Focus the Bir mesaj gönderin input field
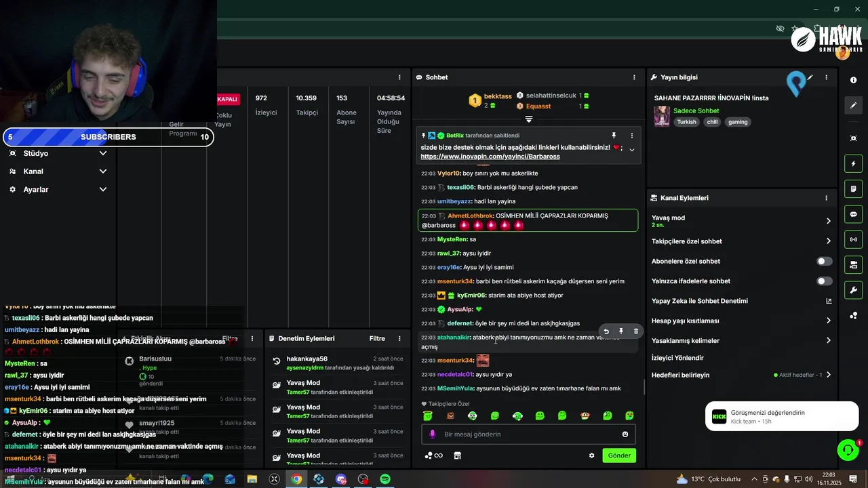This screenshot has width=868, height=488. click(529, 434)
